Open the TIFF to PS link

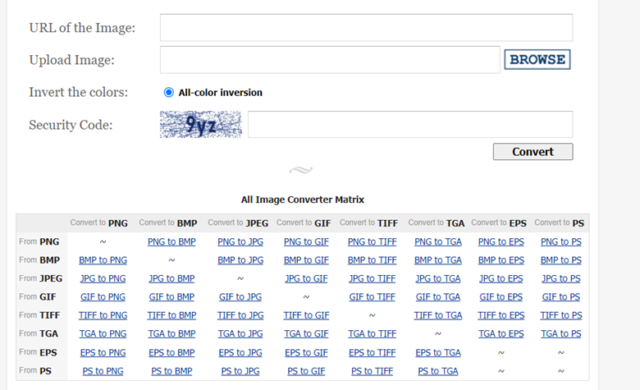561,315
